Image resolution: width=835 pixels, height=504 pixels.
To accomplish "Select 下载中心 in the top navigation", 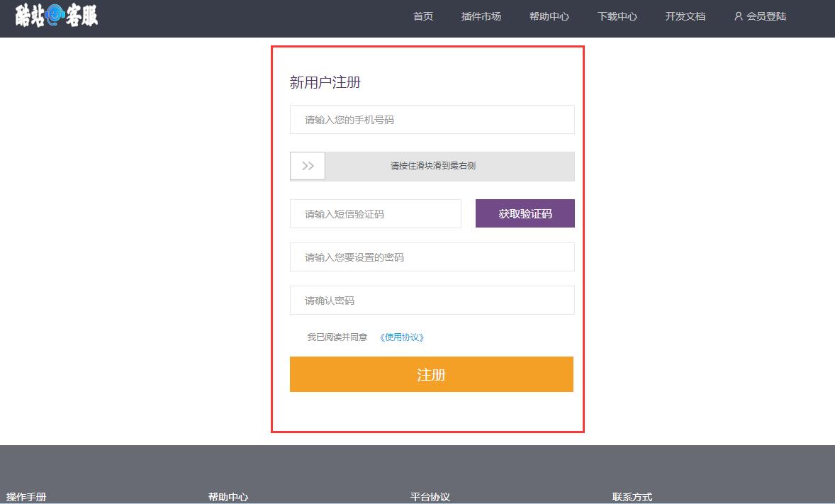I will (x=617, y=16).
